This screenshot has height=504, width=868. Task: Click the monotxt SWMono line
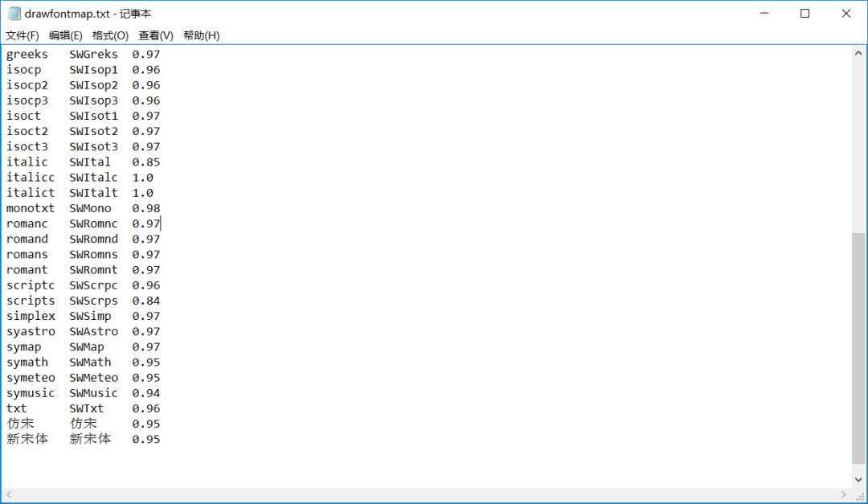click(x=80, y=207)
